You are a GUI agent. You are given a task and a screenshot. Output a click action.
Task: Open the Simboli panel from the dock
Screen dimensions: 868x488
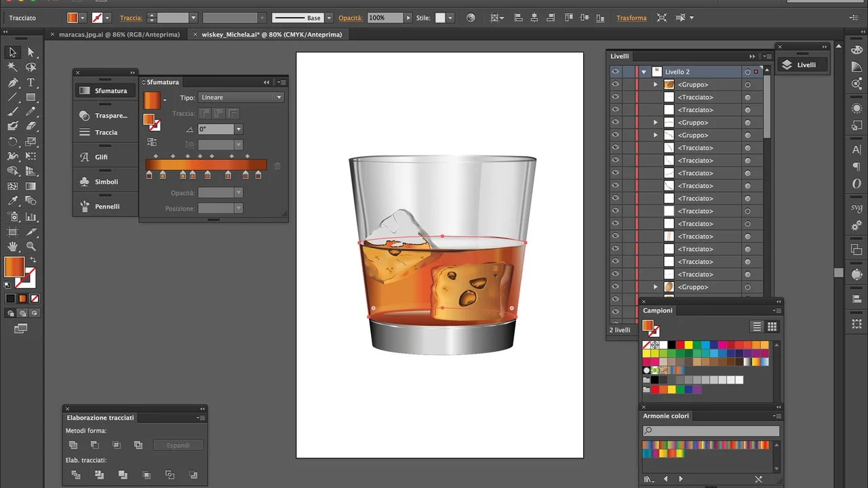point(106,182)
